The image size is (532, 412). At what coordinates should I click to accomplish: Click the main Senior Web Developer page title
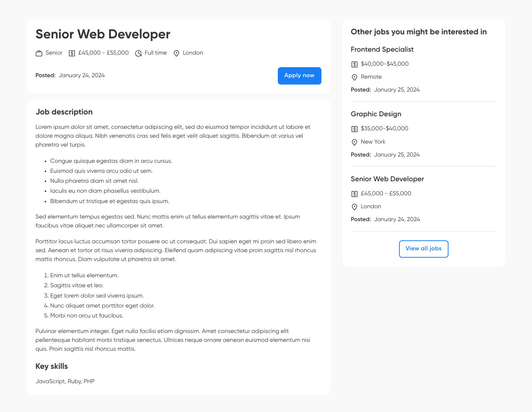point(103,34)
